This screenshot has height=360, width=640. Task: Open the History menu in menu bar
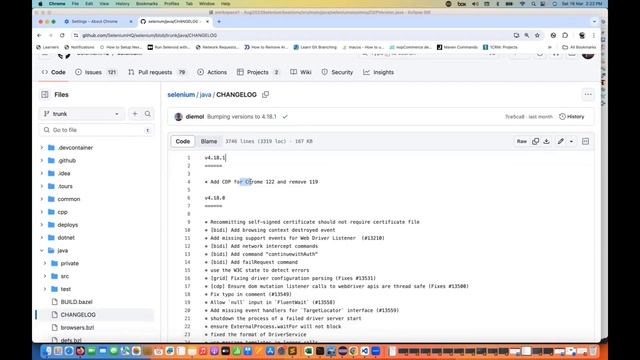pos(122,4)
